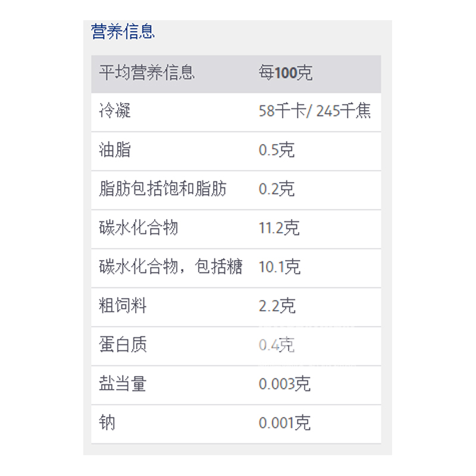The height and width of the screenshot is (476, 476).
Task: Click the 0.2克 saturated fat value
Action: pyautogui.click(x=277, y=190)
